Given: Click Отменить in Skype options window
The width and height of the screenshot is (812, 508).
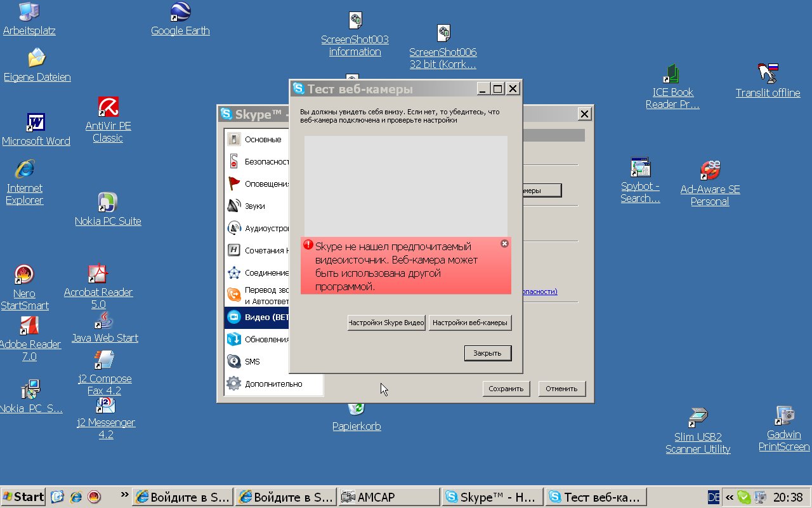Looking at the screenshot, I should [561, 389].
